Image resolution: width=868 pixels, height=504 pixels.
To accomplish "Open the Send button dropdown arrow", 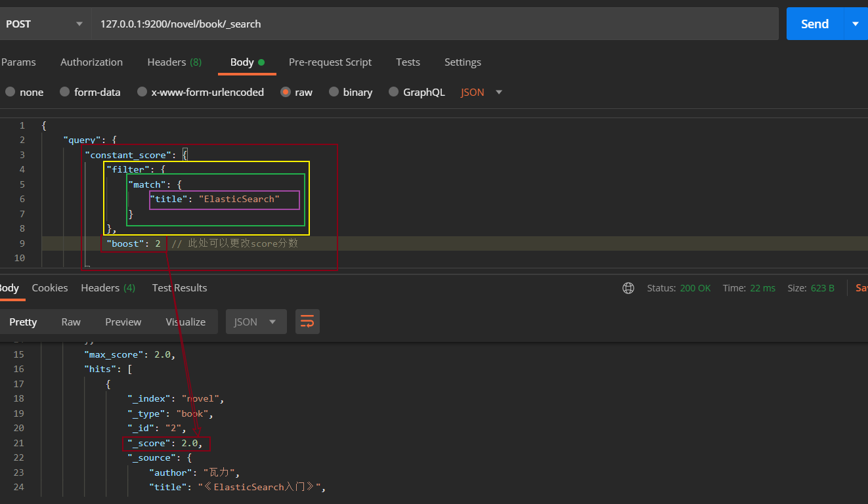I will click(x=855, y=24).
